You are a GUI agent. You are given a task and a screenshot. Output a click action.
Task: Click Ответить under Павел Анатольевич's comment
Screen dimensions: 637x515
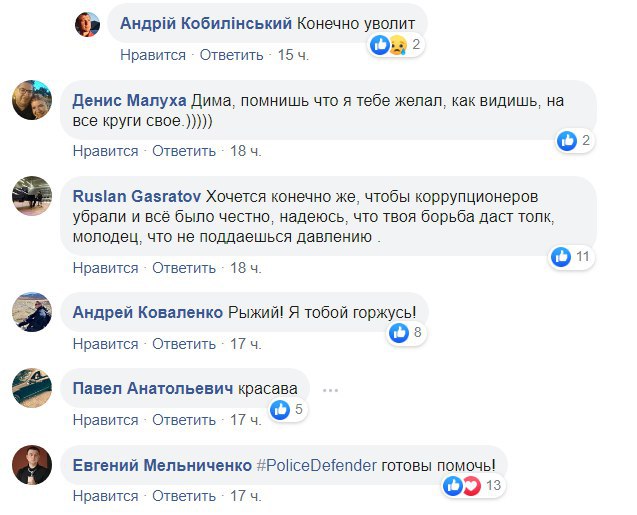[x=184, y=419]
